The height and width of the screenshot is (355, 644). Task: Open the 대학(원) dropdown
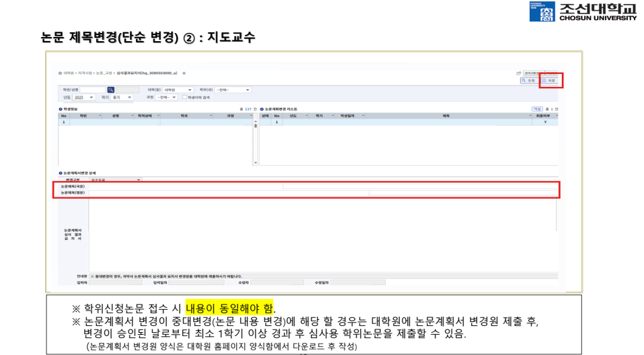click(x=178, y=90)
